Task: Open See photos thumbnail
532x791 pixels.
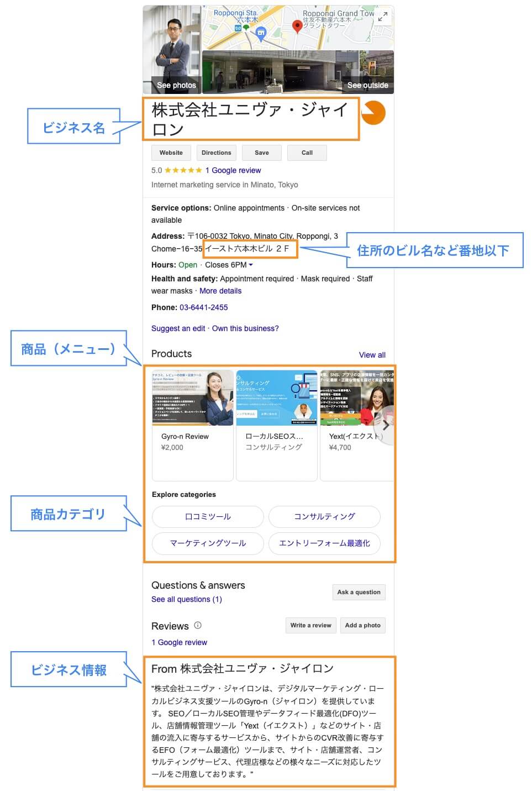Action: pos(172,50)
